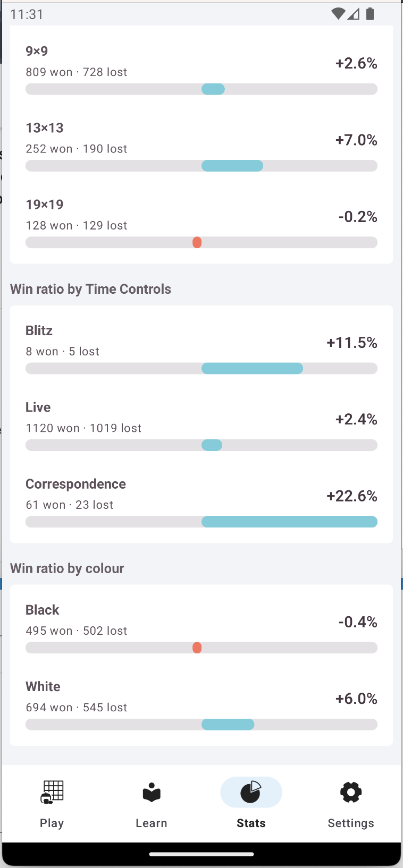Tap the White win ratio bar

pyautogui.click(x=201, y=724)
